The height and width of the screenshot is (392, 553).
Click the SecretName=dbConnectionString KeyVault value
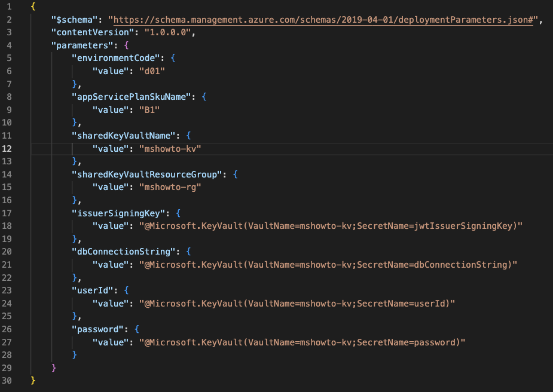click(328, 265)
